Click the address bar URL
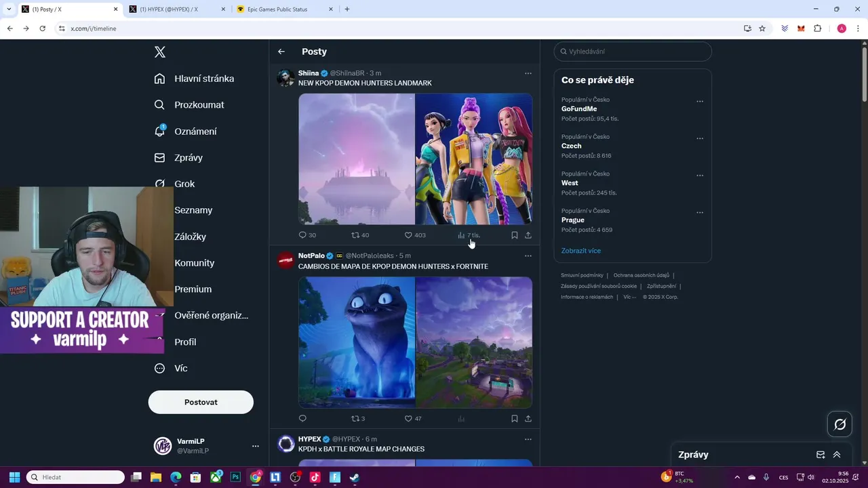The image size is (868, 488). pos(94,28)
